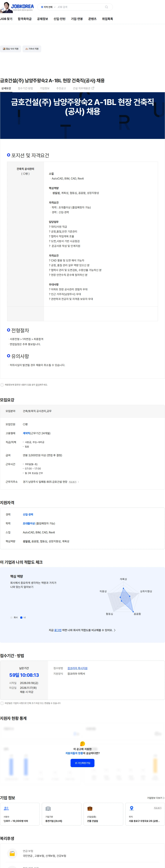165x868 pixels.
Task: Click the search magnifier icon
Action: point(106,7)
